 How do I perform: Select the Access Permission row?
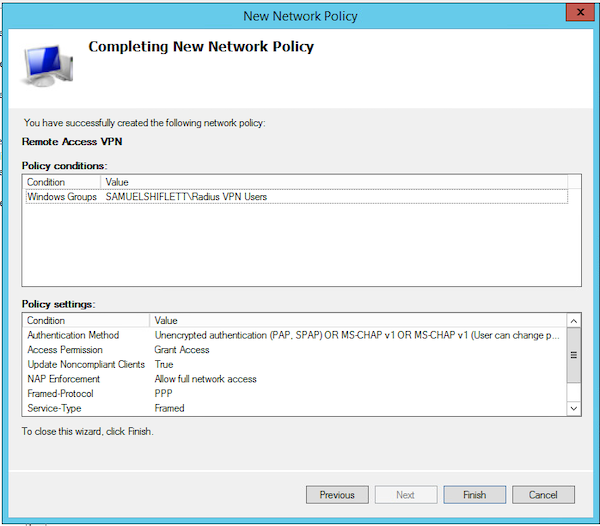295,350
